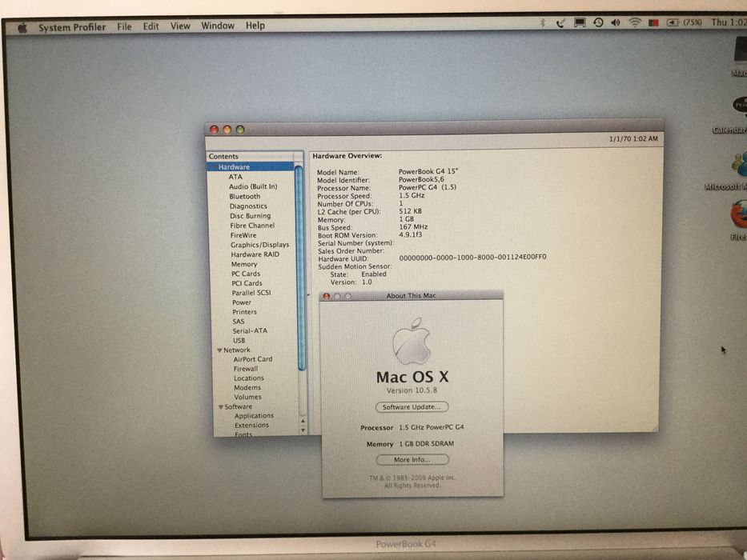Open the System Profiler menu
747x560 pixels.
coord(72,27)
